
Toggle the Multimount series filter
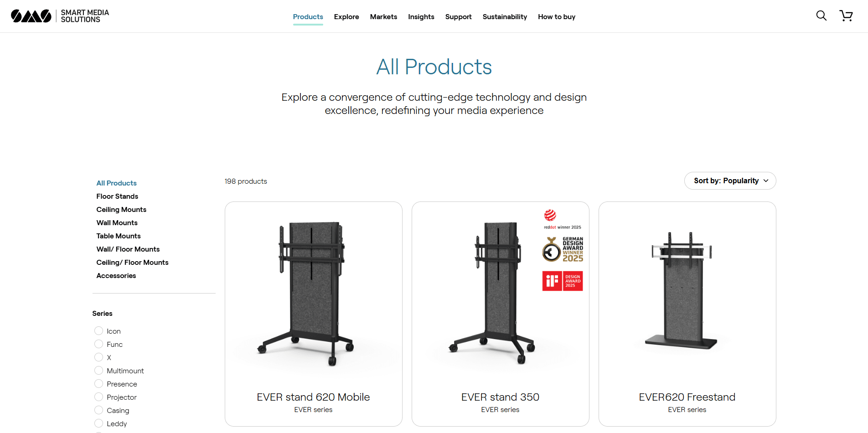(98, 371)
